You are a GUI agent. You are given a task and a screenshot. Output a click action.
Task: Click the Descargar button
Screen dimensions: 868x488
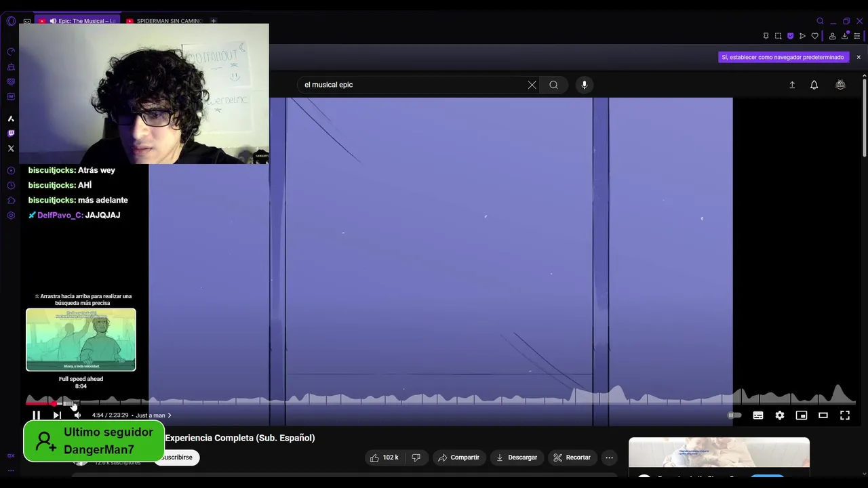coord(517,457)
